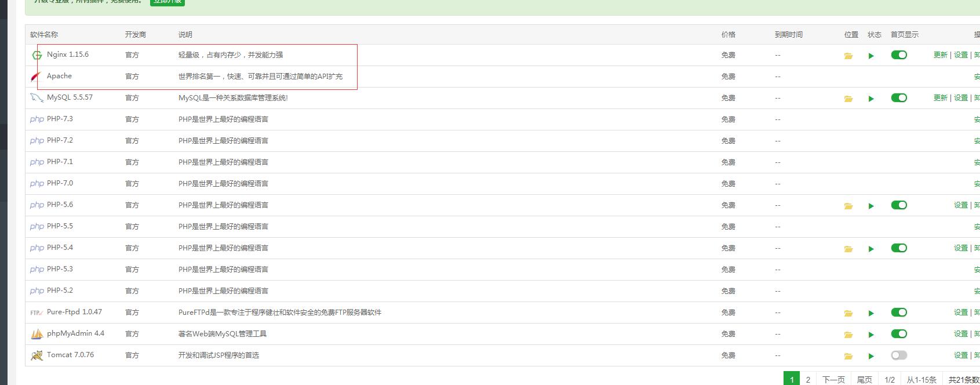980x385 pixels.
Task: Toggle PHP-5.6 homepage display switch
Action: click(899, 205)
